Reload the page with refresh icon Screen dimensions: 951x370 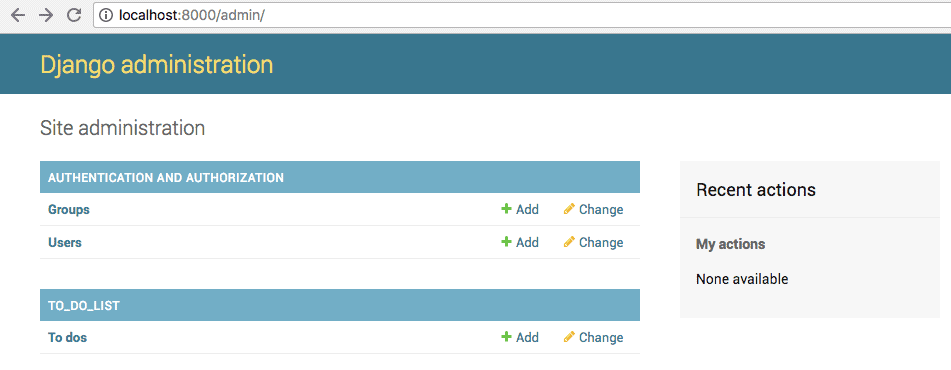point(74,15)
